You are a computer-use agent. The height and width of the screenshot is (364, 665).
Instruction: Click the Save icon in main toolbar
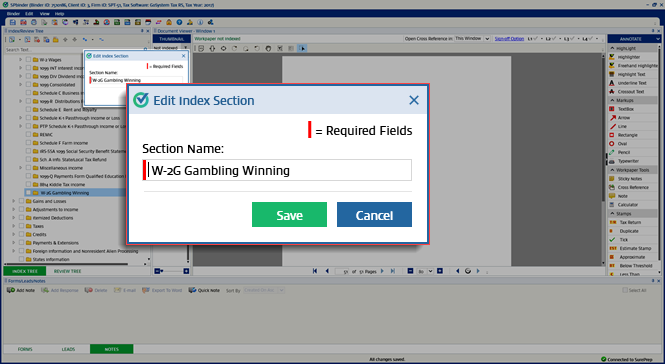click(x=13, y=22)
